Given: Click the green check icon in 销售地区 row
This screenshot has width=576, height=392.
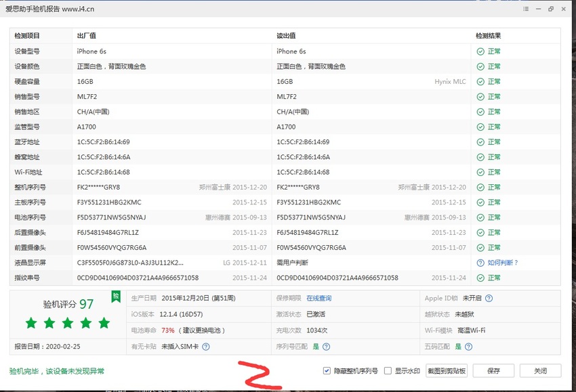Looking at the screenshot, I should click(480, 112).
